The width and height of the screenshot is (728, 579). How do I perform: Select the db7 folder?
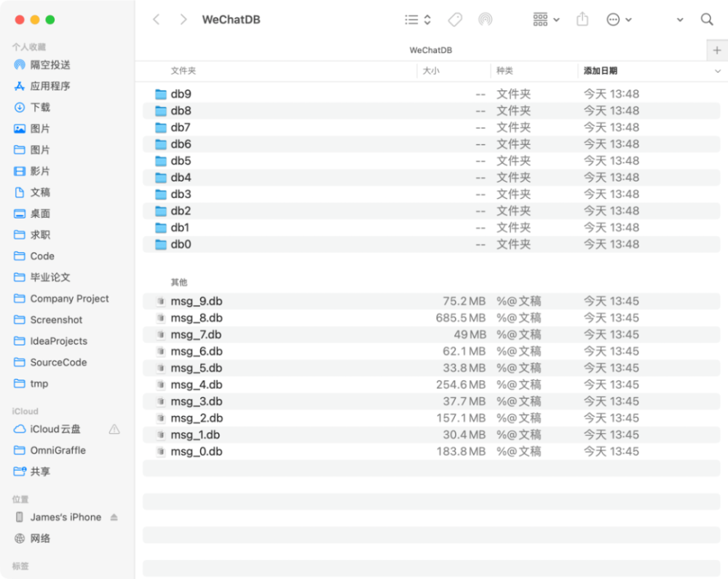coord(431,127)
